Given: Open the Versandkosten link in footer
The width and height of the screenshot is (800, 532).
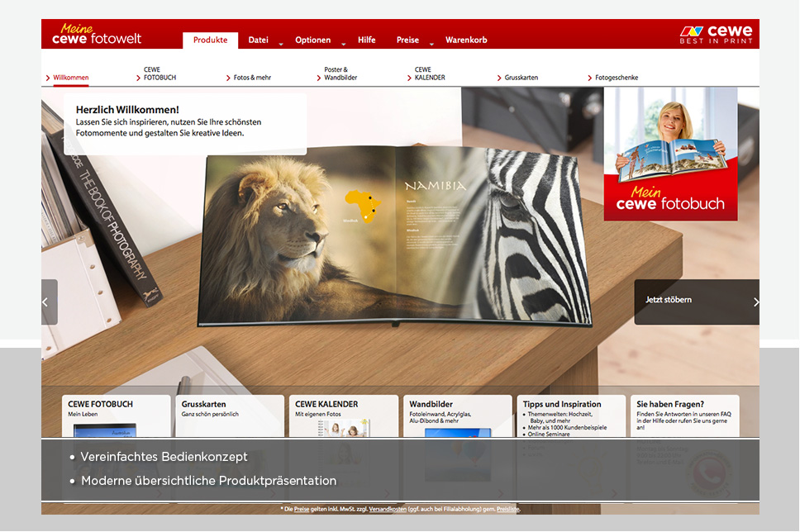Looking at the screenshot, I should coord(388,509).
